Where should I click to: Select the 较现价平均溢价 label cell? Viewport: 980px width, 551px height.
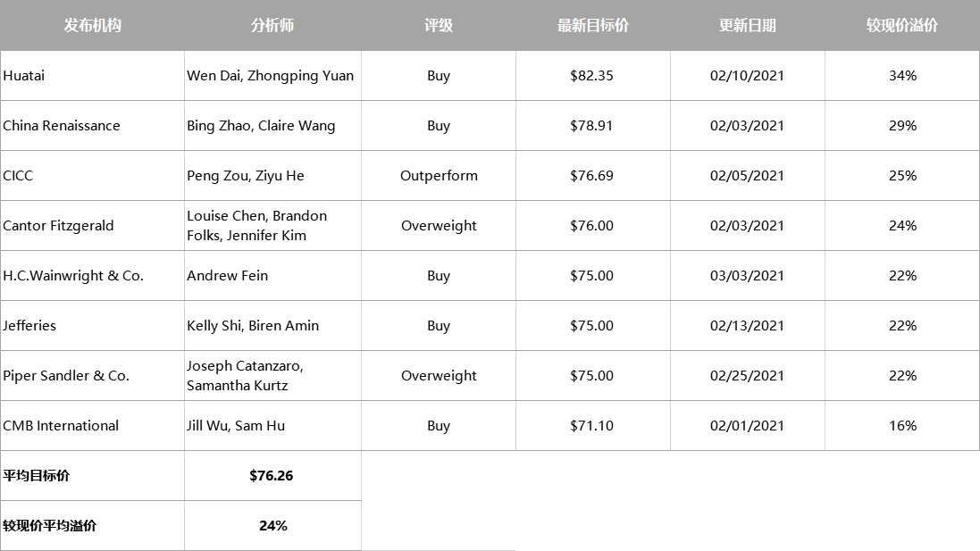click(x=93, y=525)
